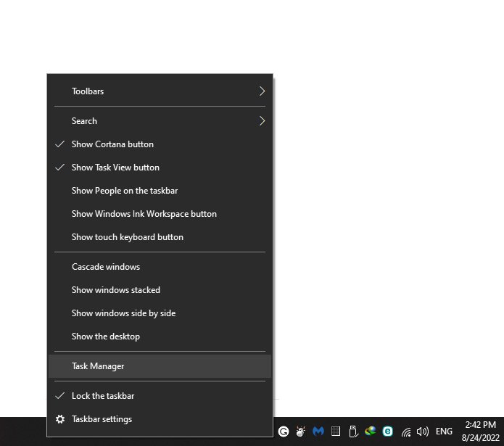The image size is (504, 446).
Task: Click the grid-pattern square tray icon
Action: 336,431
